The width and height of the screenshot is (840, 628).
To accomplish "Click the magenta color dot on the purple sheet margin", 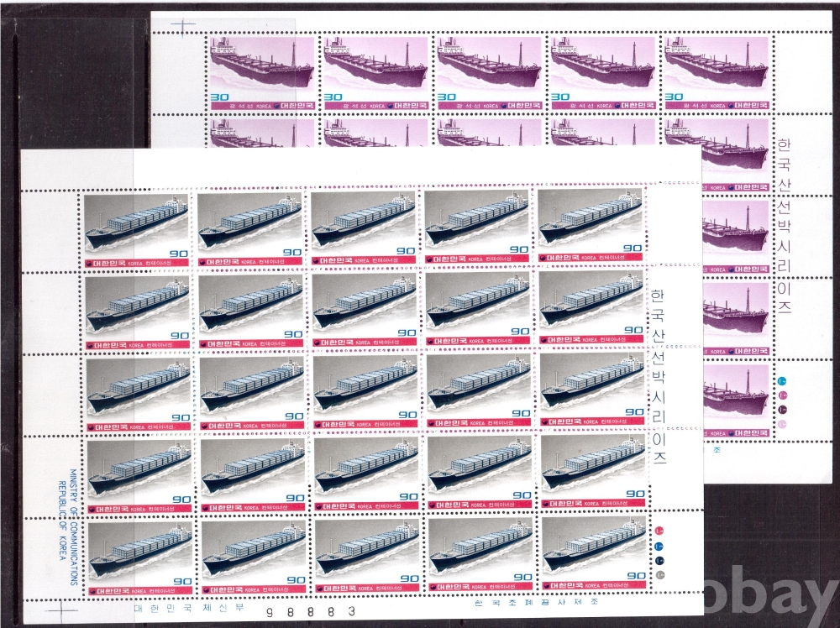I will (783, 394).
